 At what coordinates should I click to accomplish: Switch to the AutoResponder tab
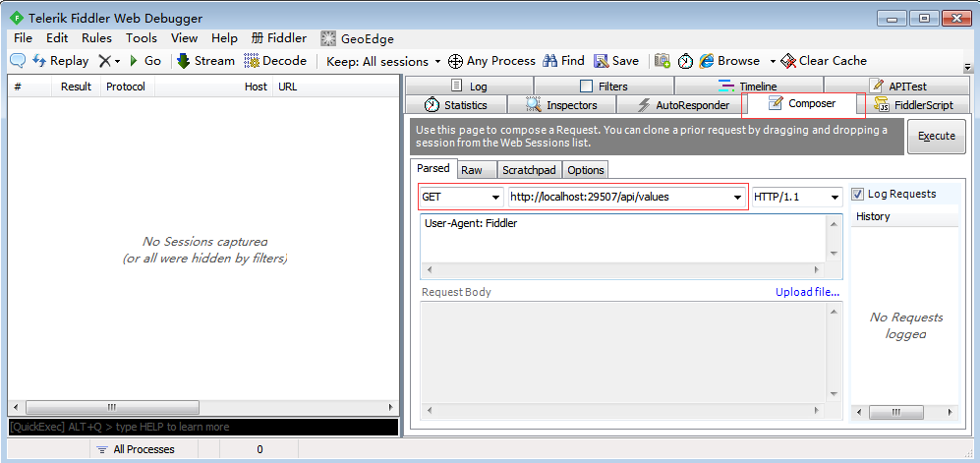[683, 105]
